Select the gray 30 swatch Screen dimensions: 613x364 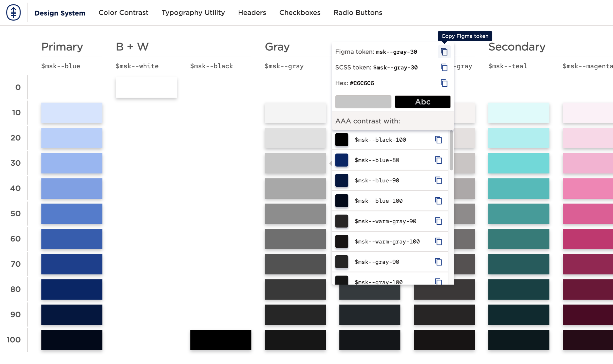pos(295,163)
